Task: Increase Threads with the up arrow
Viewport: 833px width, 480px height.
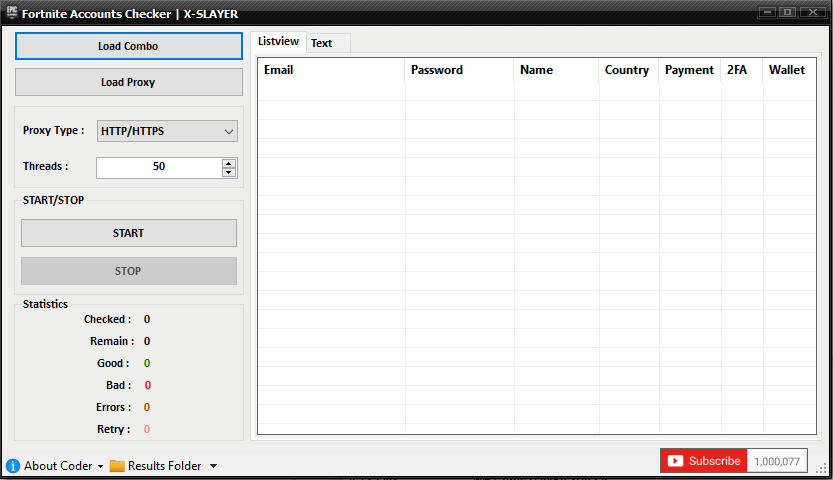Action: (x=229, y=164)
